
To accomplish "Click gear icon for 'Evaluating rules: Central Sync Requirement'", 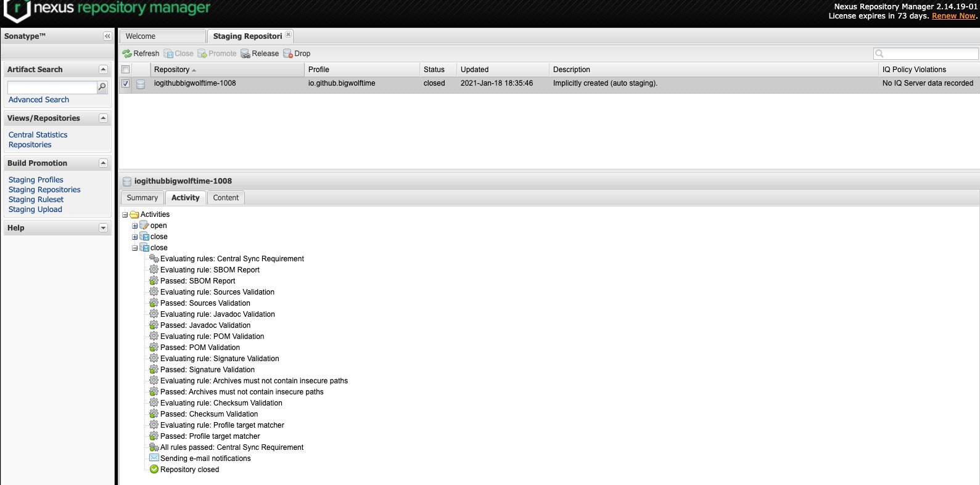I will 154,259.
